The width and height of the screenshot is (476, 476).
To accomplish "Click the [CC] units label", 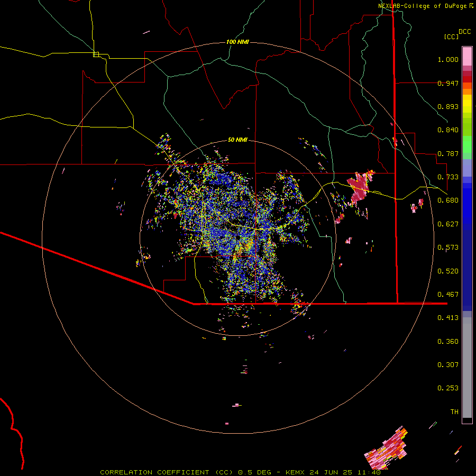I will point(451,36).
